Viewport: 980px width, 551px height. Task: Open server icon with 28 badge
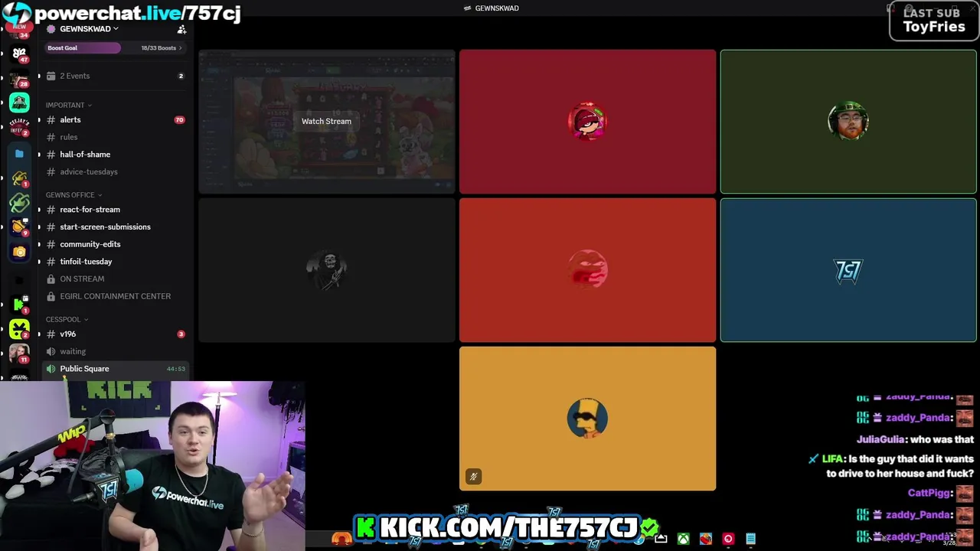pyautogui.click(x=19, y=79)
